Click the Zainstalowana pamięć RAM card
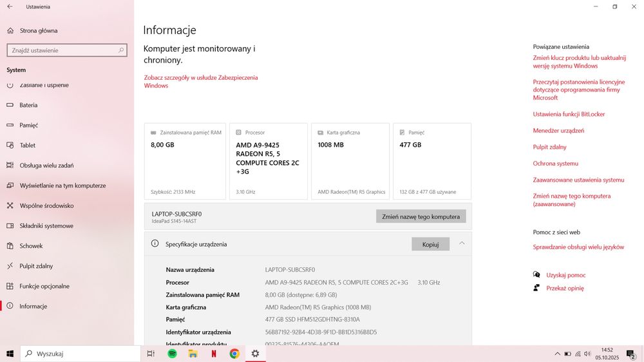Viewport: 644px width, 362px height. pos(185,162)
